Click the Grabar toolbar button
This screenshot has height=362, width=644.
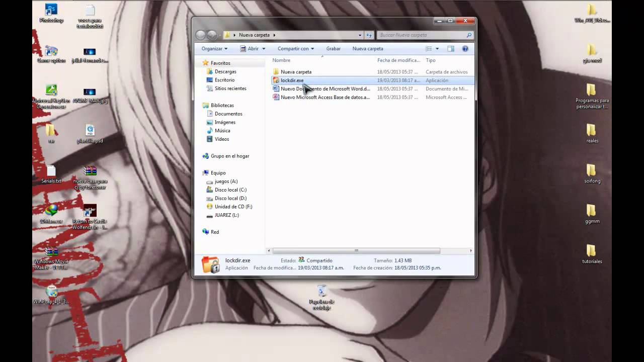333,49
